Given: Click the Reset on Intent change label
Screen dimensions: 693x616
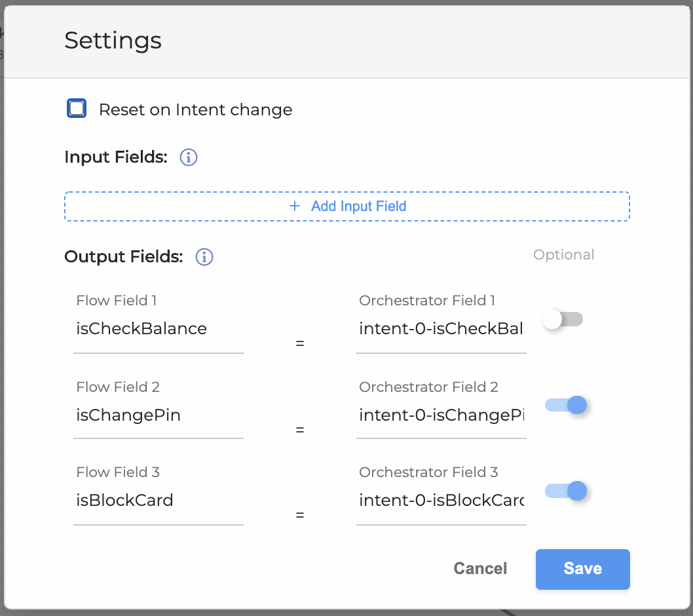Looking at the screenshot, I should pyautogui.click(x=195, y=109).
